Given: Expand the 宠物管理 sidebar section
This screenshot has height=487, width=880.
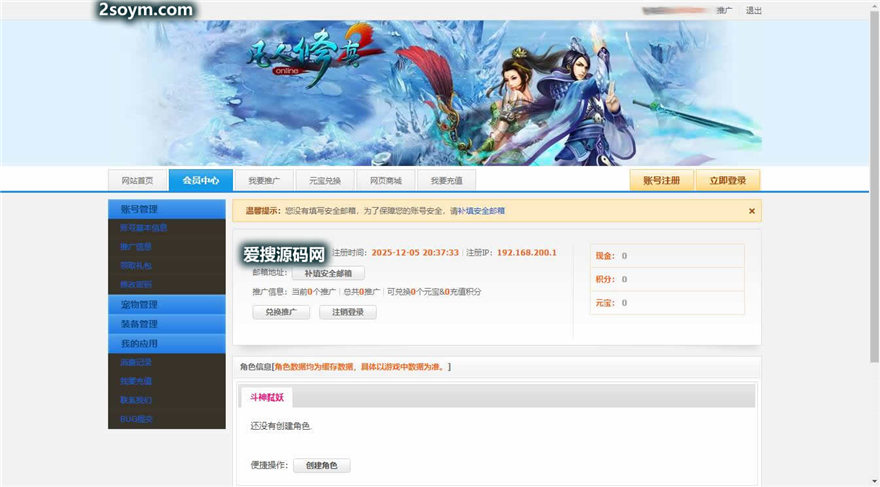Looking at the screenshot, I should (166, 304).
